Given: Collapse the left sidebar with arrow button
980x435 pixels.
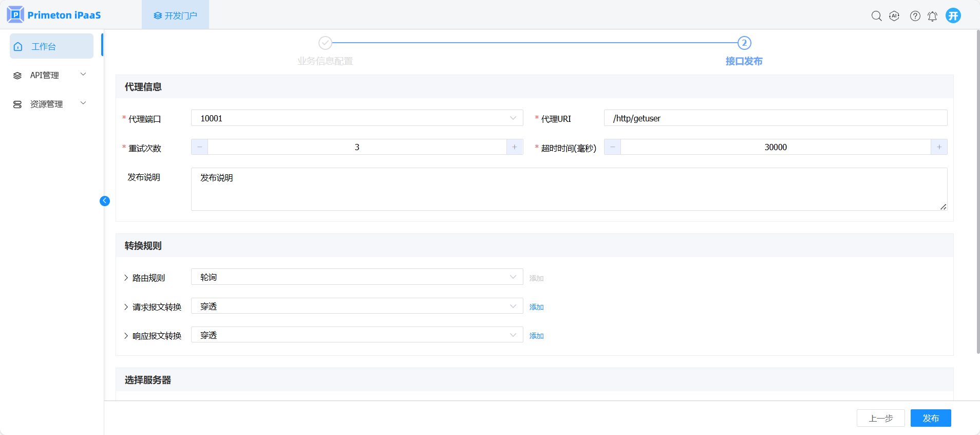Looking at the screenshot, I should [x=105, y=201].
